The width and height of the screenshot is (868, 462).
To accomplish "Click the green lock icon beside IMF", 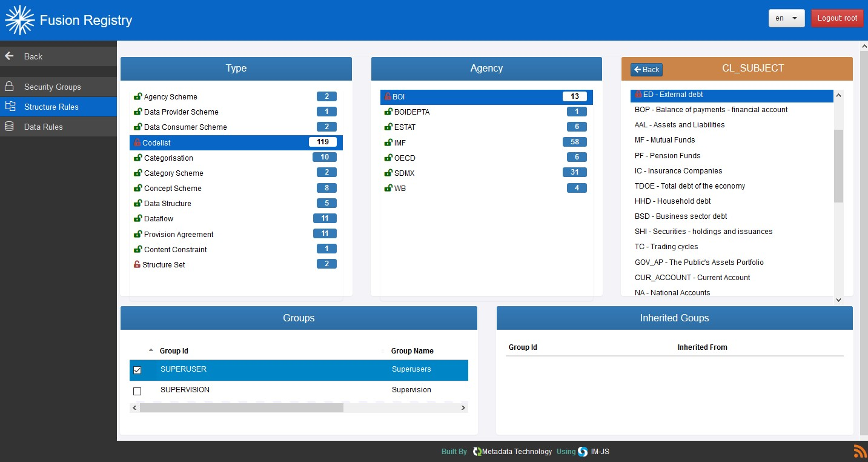I will (388, 142).
